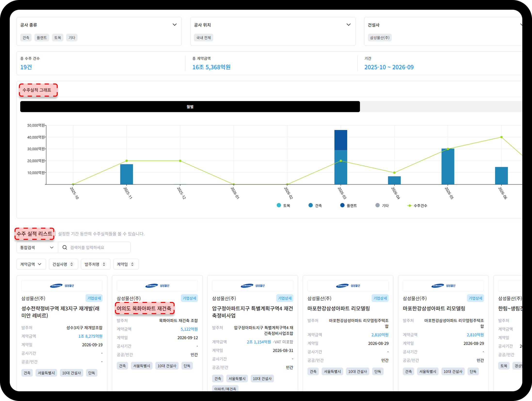Open 성수전략정비구역 제3지구 재개발 project title

61,312
